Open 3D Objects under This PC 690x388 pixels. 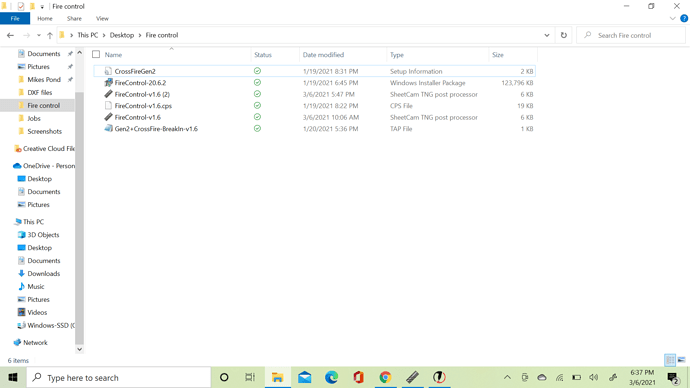click(x=43, y=235)
